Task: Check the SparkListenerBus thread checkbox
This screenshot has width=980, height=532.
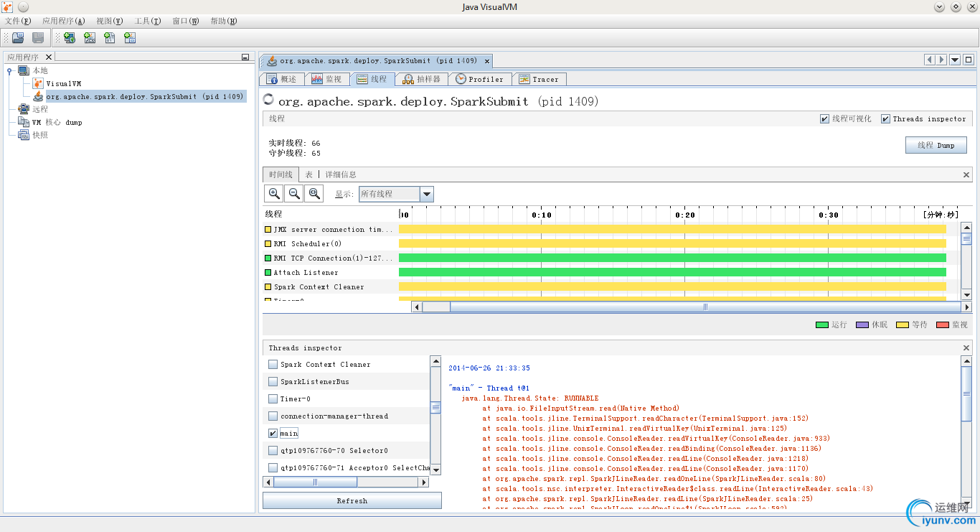Action: click(x=273, y=381)
